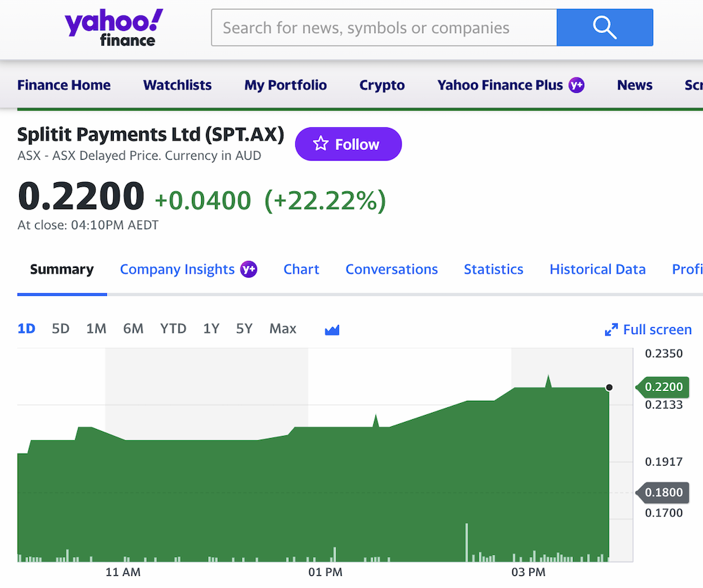Screen dimensions: 703x588
Task: Click the current price marker dot on chart
Action: 609,388
